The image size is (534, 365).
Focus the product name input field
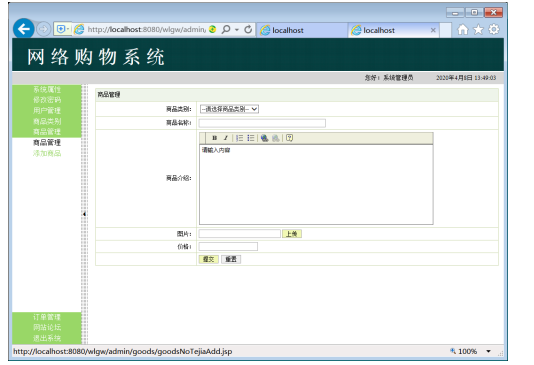click(262, 123)
